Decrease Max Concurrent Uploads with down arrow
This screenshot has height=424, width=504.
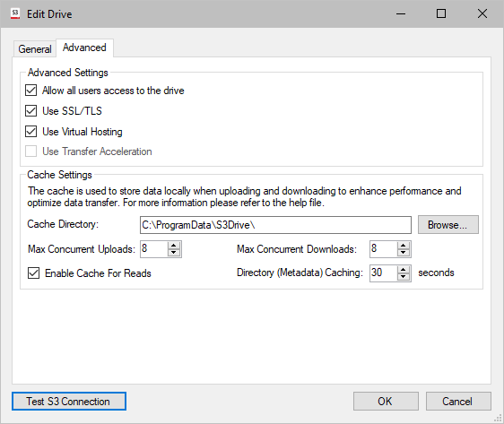(174, 253)
